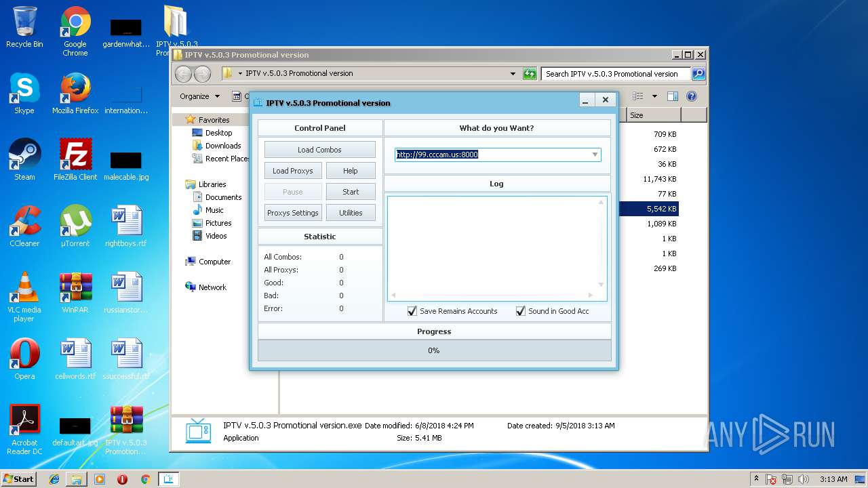Launch Google Chrome from the desktop

75,30
